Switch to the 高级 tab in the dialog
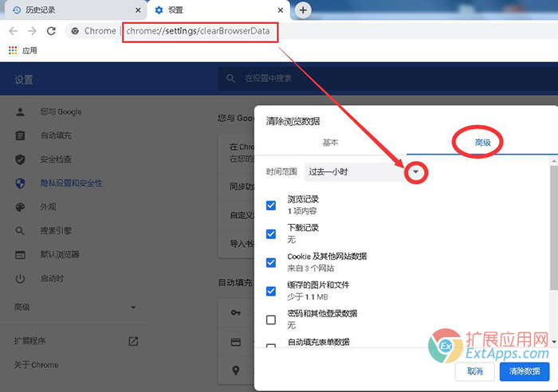 482,143
